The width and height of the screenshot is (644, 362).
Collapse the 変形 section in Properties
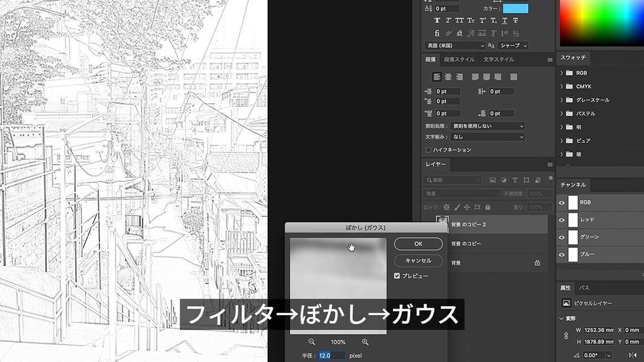tap(561, 318)
